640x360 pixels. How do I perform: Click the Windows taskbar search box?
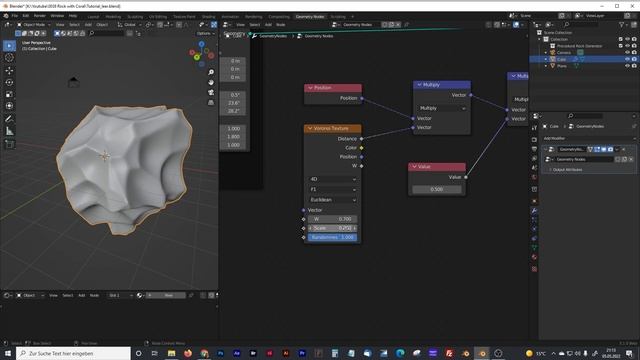pyautogui.click(x=73, y=353)
